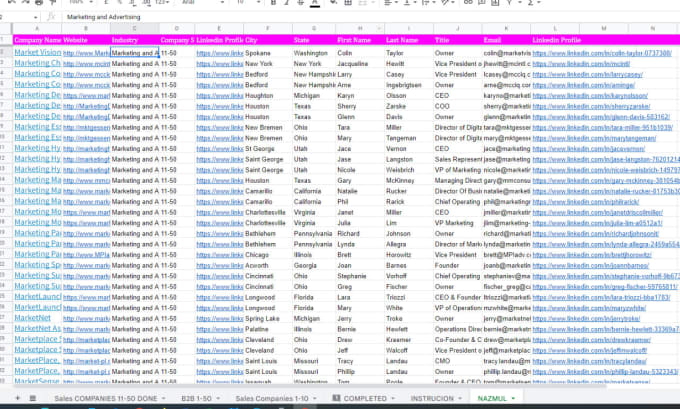680x409 pixels.
Task: Switch to INSTRUCION sheet tab
Action: 432,398
